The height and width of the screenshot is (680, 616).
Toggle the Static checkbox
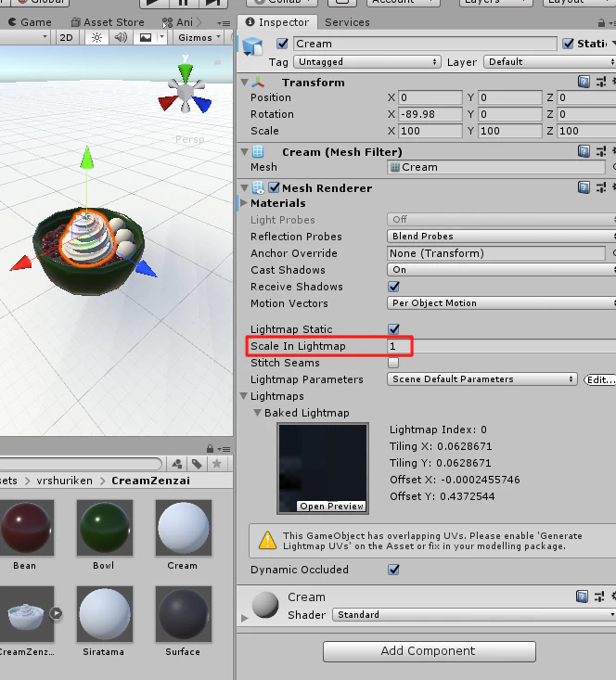point(568,44)
